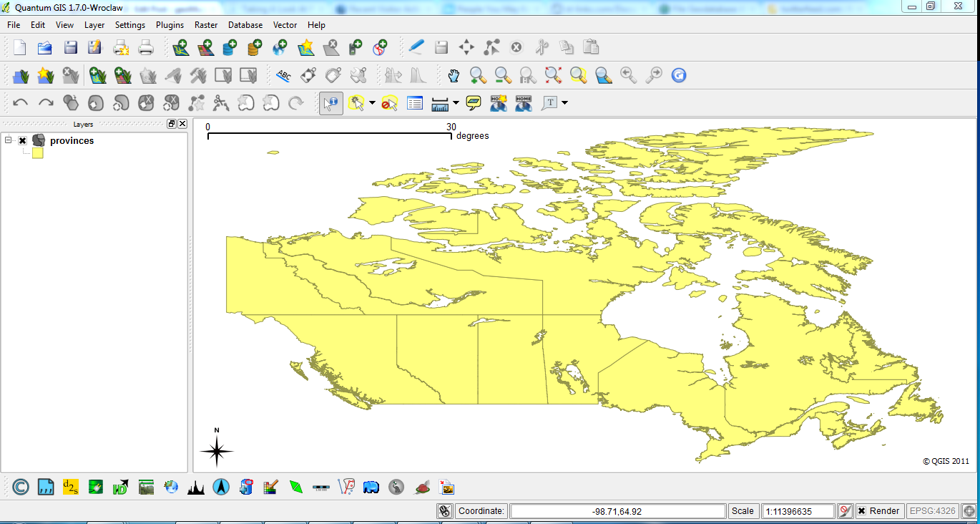Open the Edit menu
Image resolution: width=980 pixels, height=524 pixels.
click(38, 24)
